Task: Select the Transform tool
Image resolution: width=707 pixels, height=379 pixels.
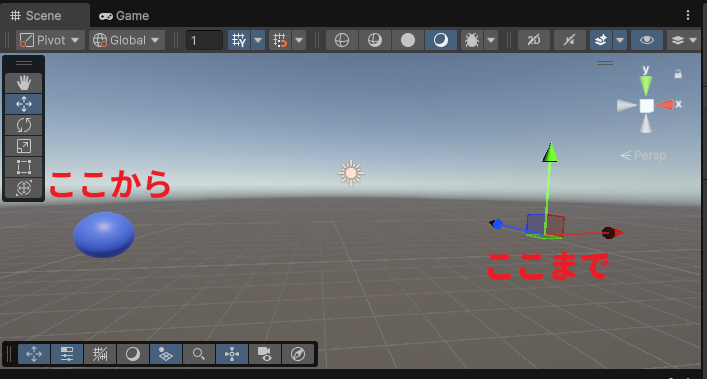Action: 23,187
